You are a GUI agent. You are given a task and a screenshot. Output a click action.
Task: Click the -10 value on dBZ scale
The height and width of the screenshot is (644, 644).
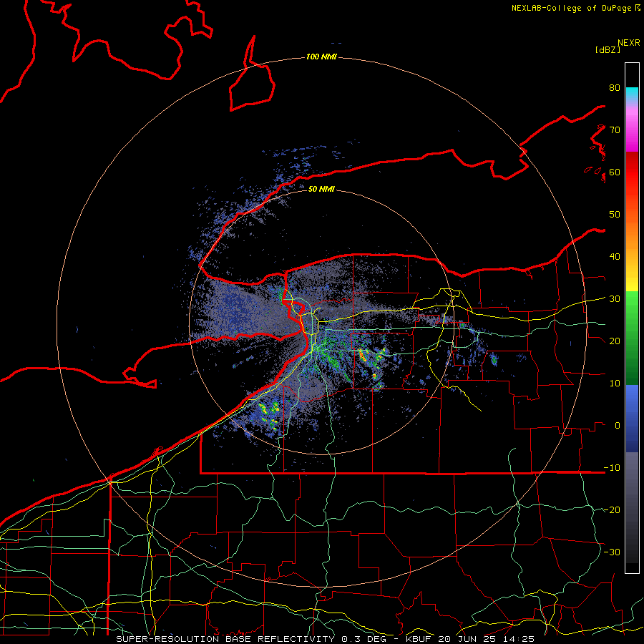[x=612, y=468]
